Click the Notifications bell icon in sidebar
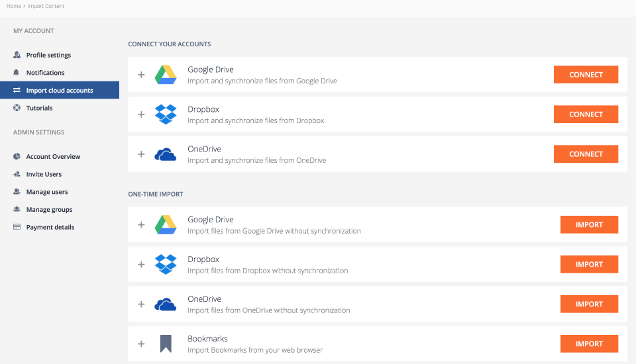Viewport: 636px width, 364px height. (17, 73)
